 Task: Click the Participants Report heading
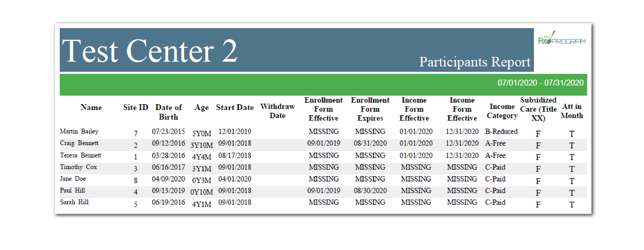coord(475,62)
